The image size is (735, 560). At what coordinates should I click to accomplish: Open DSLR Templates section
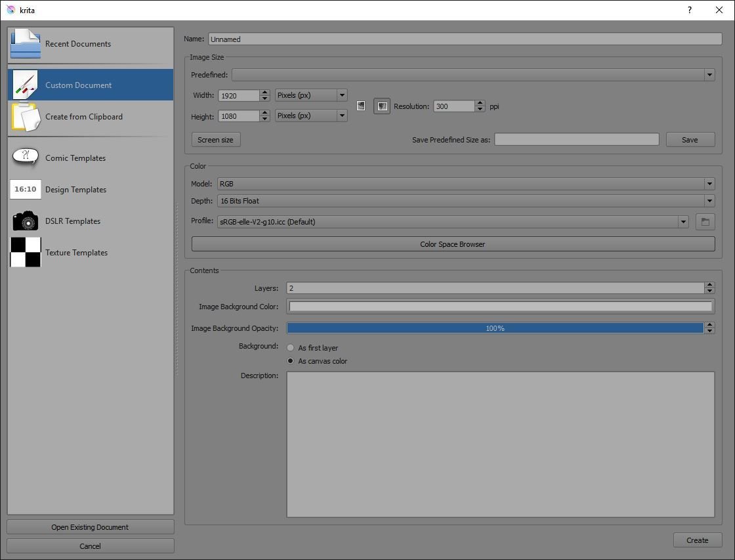click(x=91, y=221)
